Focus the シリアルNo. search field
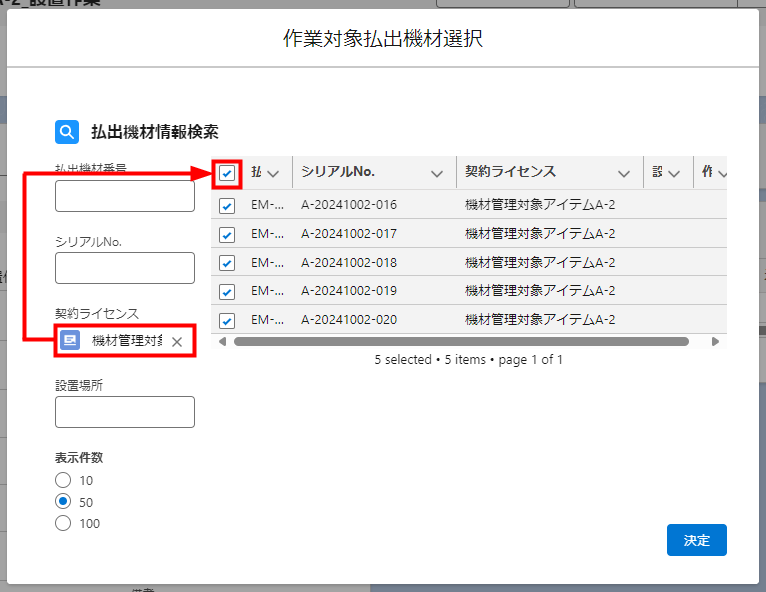 (125, 268)
